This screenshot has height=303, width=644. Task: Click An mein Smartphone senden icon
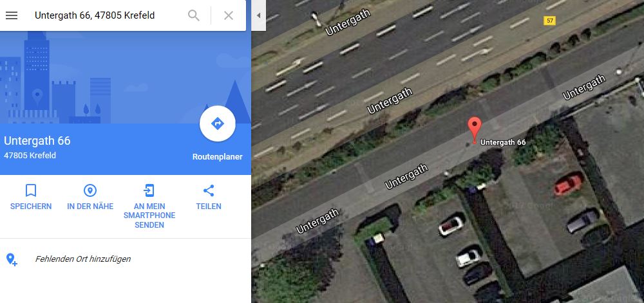pos(149,190)
